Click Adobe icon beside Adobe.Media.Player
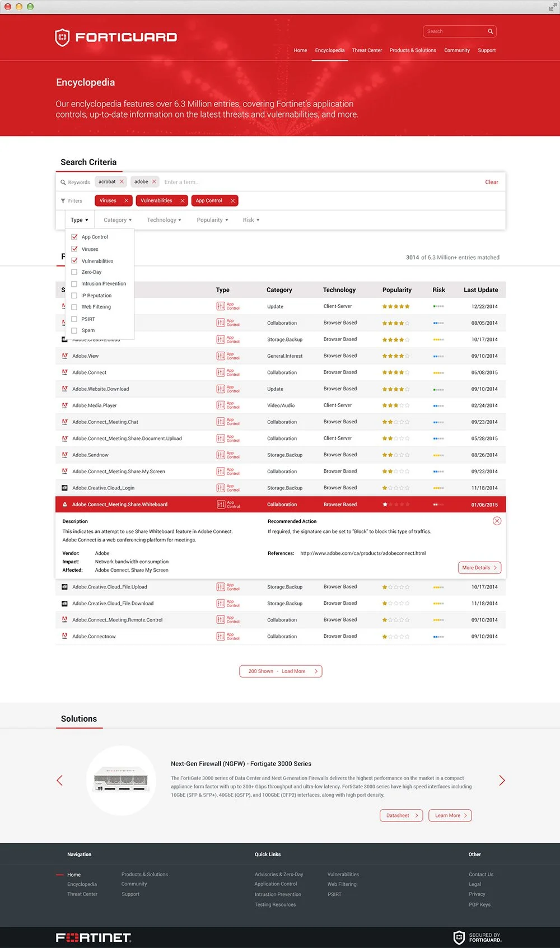The height and width of the screenshot is (948, 560). tap(65, 405)
